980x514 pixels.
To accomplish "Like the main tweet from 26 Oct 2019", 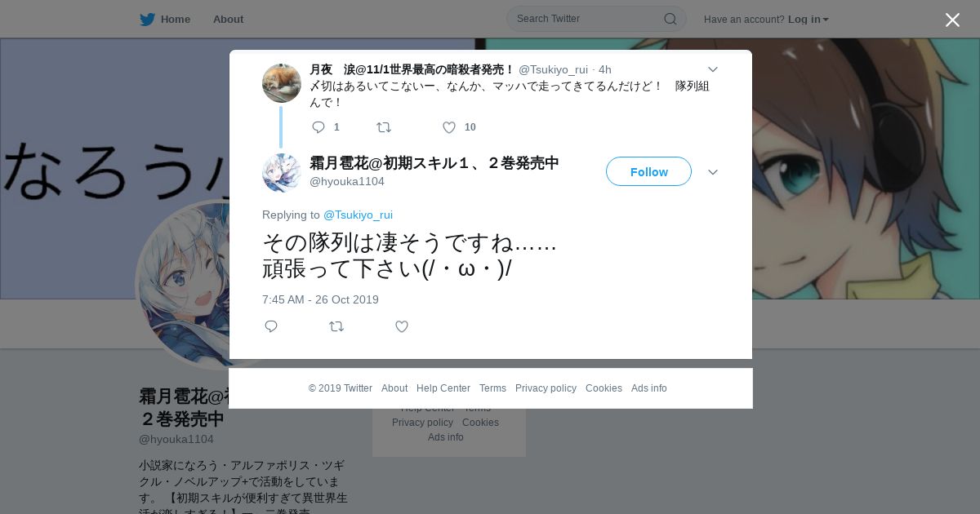I will (x=402, y=326).
